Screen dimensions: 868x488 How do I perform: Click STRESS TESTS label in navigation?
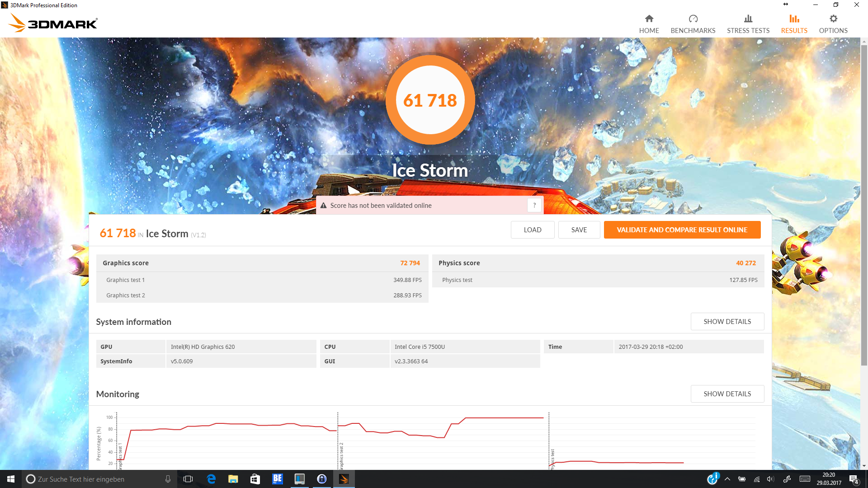point(748,31)
